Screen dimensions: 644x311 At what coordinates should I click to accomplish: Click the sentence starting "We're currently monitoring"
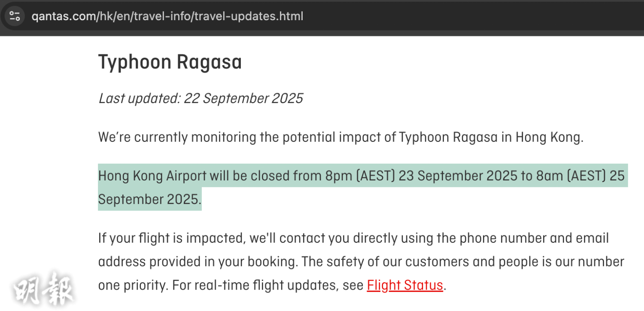coord(341,137)
